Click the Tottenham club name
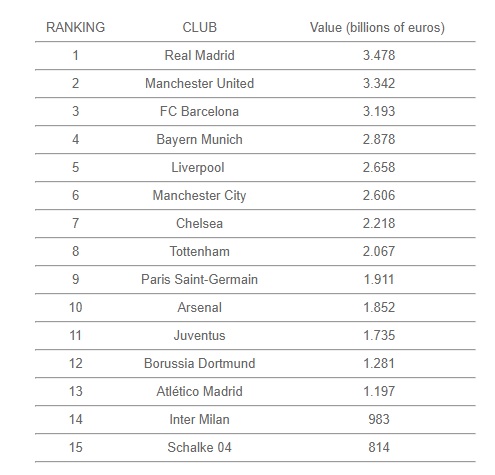Screen dimensions: 495x475 point(199,251)
